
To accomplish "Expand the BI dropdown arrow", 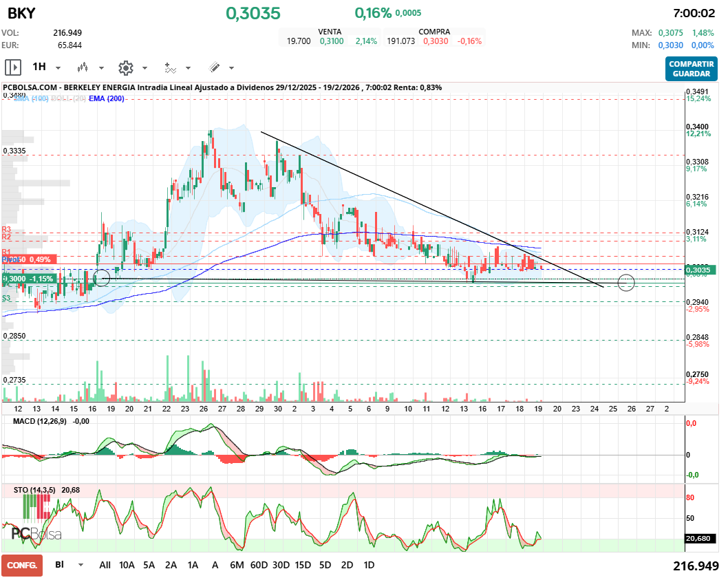I will point(81,565).
